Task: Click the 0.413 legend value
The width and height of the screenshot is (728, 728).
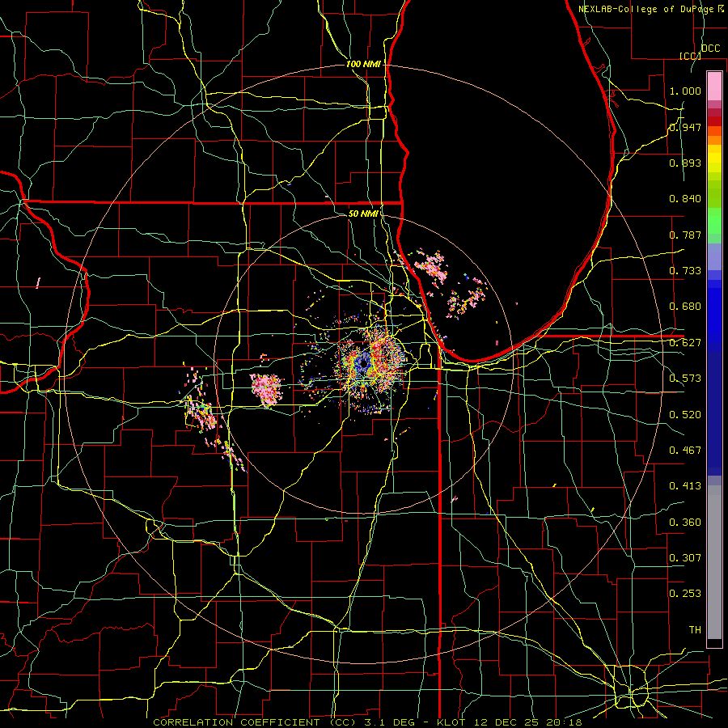Action: [x=685, y=486]
